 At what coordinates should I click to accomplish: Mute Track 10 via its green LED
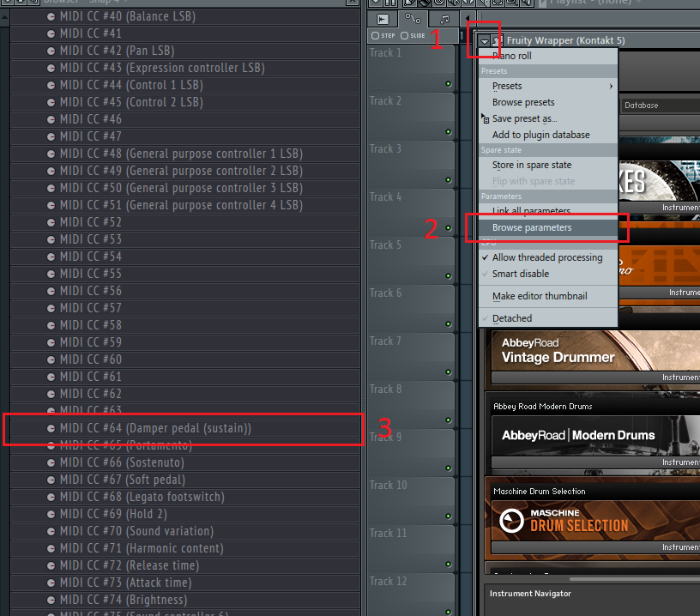pos(448,516)
